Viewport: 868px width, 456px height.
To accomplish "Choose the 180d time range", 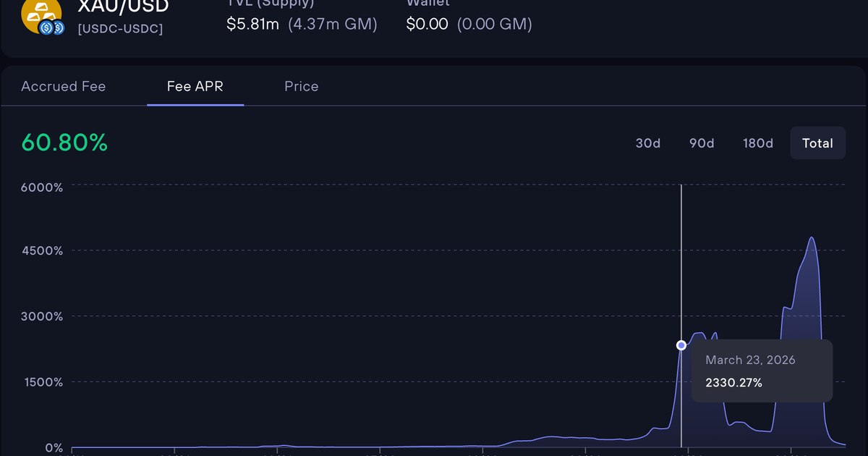I will click(x=758, y=143).
